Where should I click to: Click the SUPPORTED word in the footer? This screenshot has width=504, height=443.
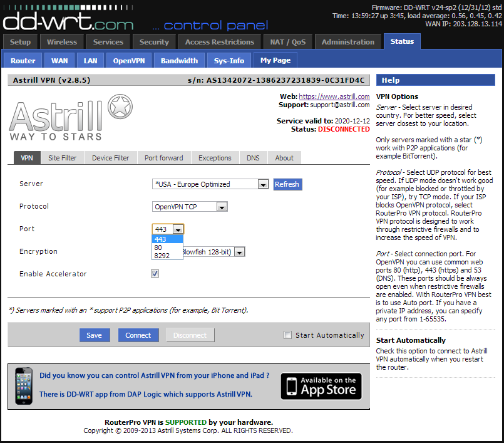[186, 422]
